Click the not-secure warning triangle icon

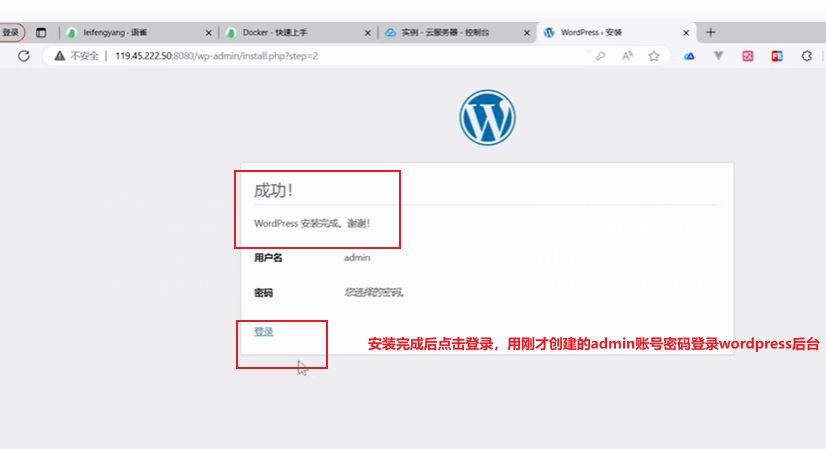(x=60, y=56)
